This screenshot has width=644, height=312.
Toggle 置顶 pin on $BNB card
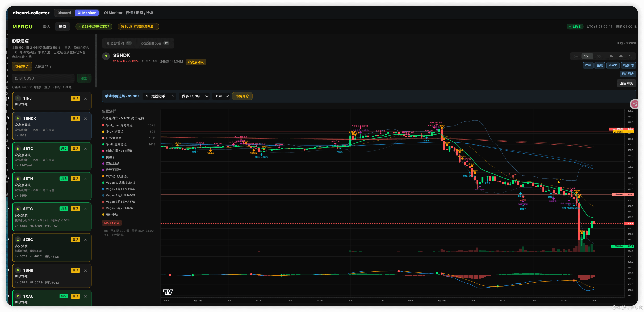(x=75, y=270)
